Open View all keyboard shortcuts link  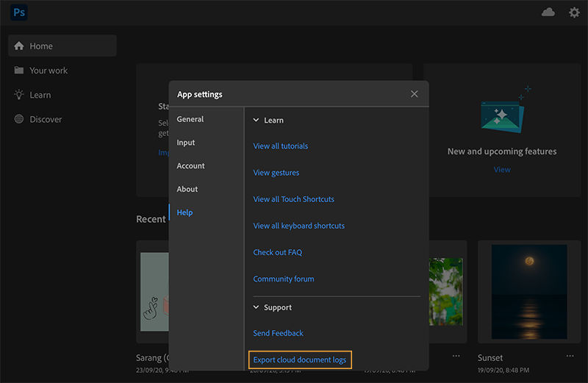[298, 226]
